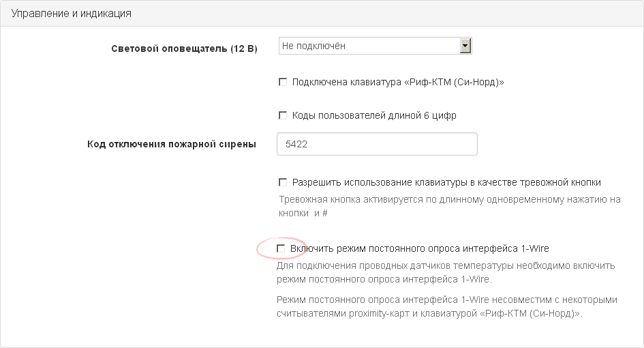
Task: Click the hint «Для подключения проводных датчиков температуры…»
Action: click(446, 272)
